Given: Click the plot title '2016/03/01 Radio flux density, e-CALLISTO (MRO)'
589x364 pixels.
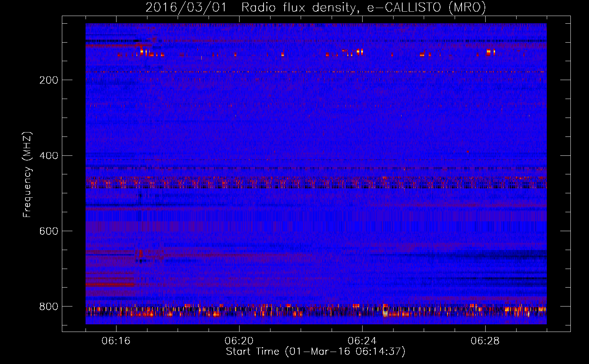Looking at the screenshot, I should pos(316,7).
